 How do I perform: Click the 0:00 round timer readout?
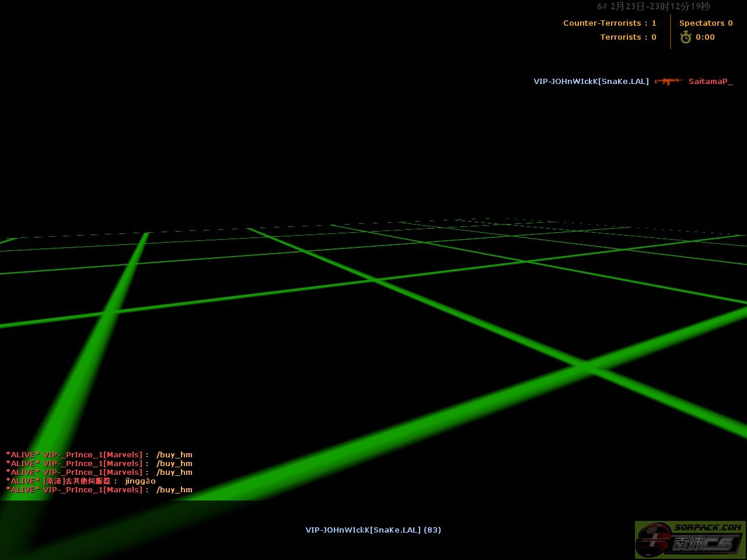coord(705,37)
